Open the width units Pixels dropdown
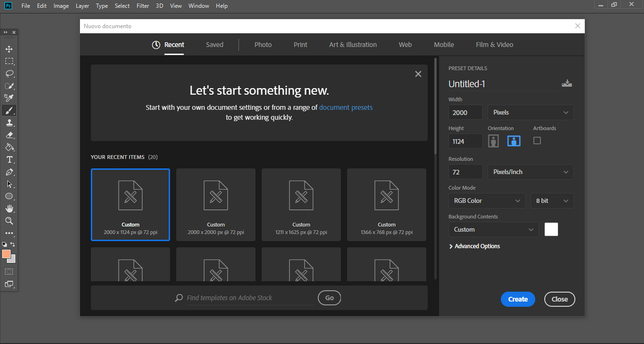644x344 pixels. [x=531, y=112]
